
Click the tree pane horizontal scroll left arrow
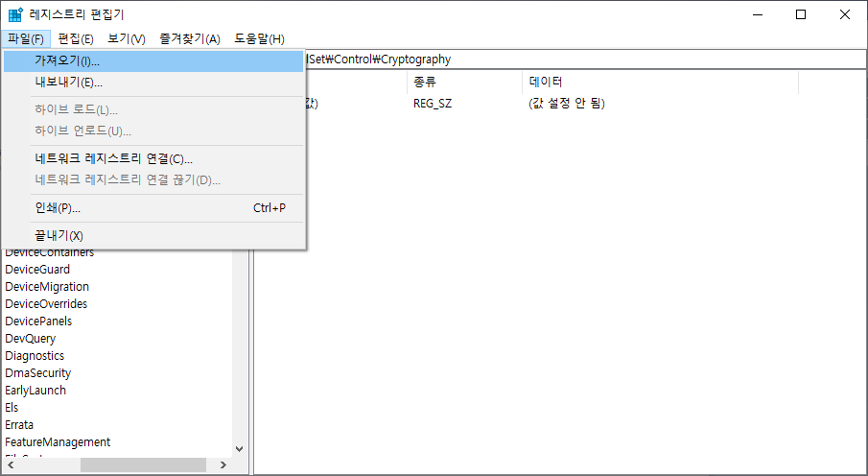coord(11,464)
